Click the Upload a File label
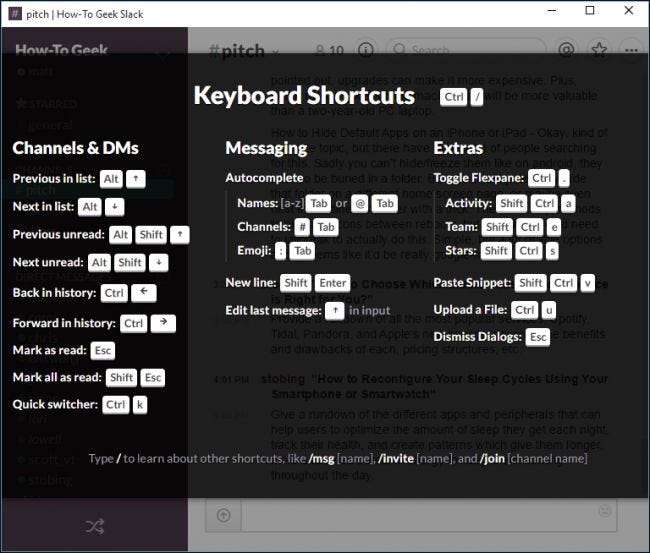Viewport: 650px width, 553px height. pyautogui.click(x=471, y=310)
